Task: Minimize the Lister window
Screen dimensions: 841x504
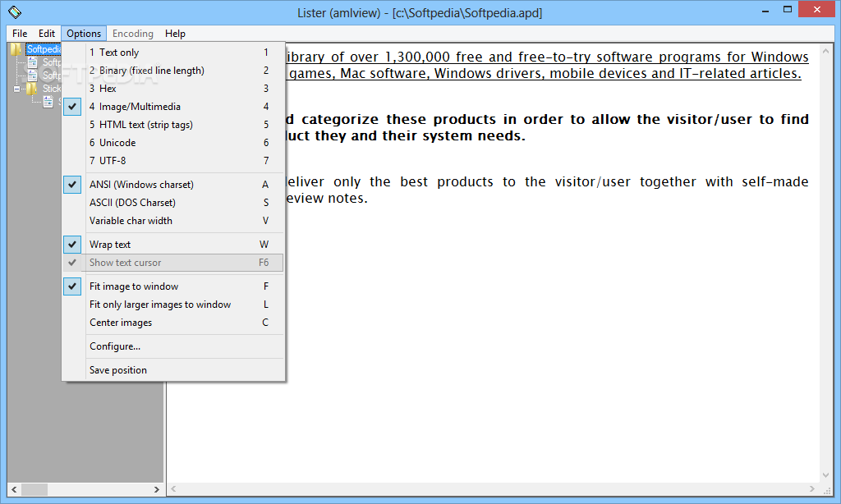Action: click(x=765, y=10)
